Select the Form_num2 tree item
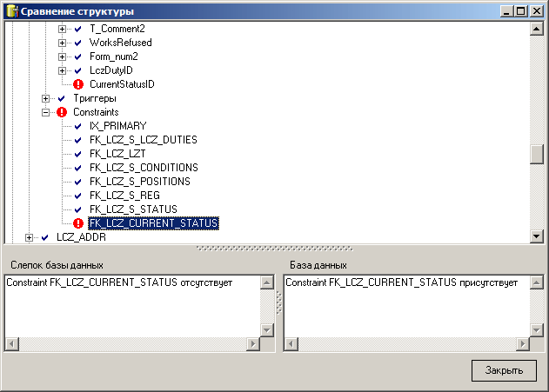This screenshot has width=549, height=392. 114,56
